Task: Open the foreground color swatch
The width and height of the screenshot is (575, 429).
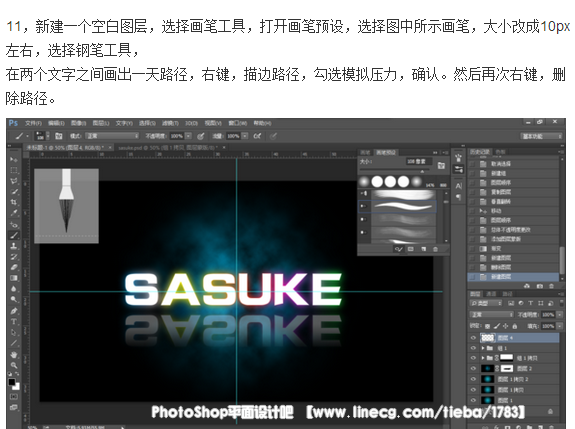Action: pos(12,382)
